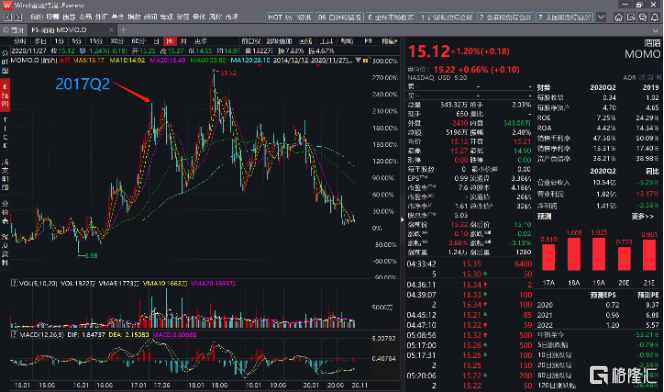Click the 2021 forecast EPS row
664x392 pixels.
[598, 315]
